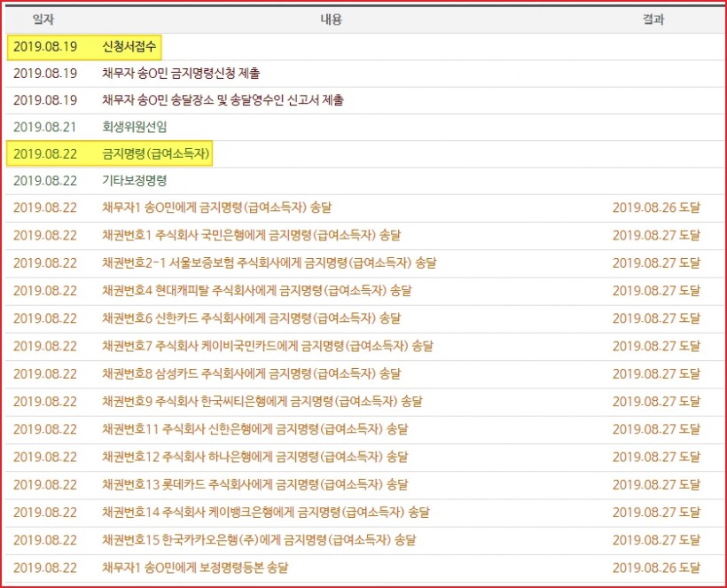Click the highlighted 금지명령(급여소득자) entry
This screenshot has width=727, height=588.
156,153
